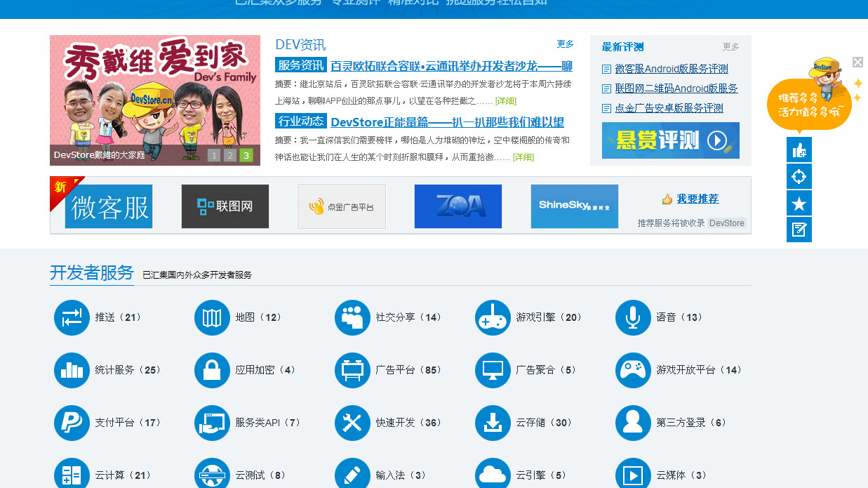Open the 语音 microphone category icon

coord(633,317)
